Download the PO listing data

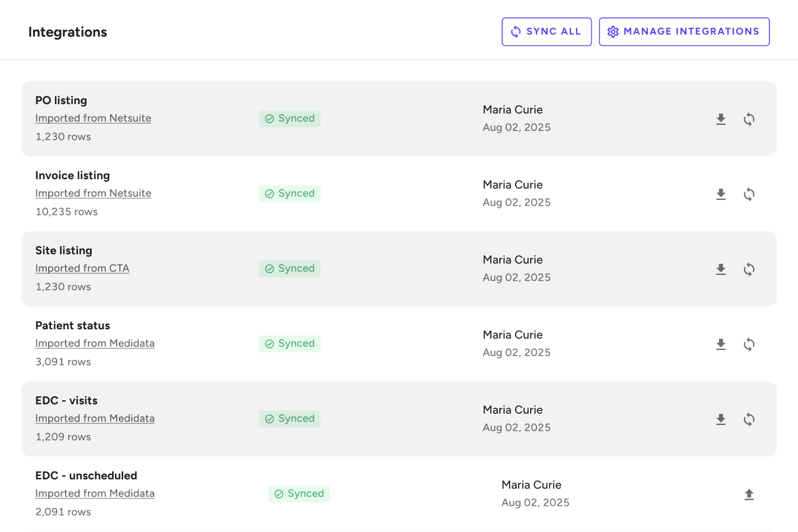pyautogui.click(x=721, y=119)
